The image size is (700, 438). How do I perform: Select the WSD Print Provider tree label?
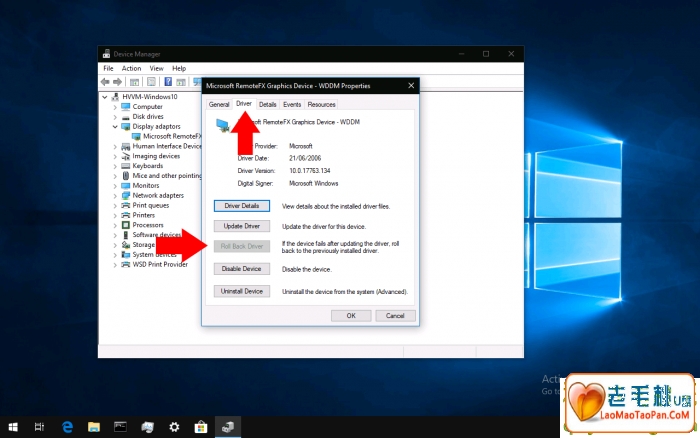coord(160,264)
